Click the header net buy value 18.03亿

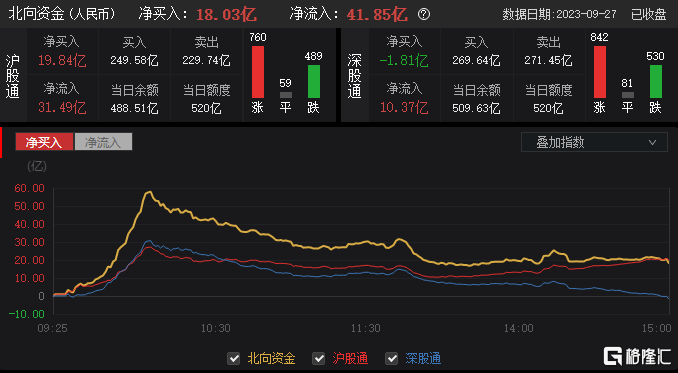[x=226, y=15]
